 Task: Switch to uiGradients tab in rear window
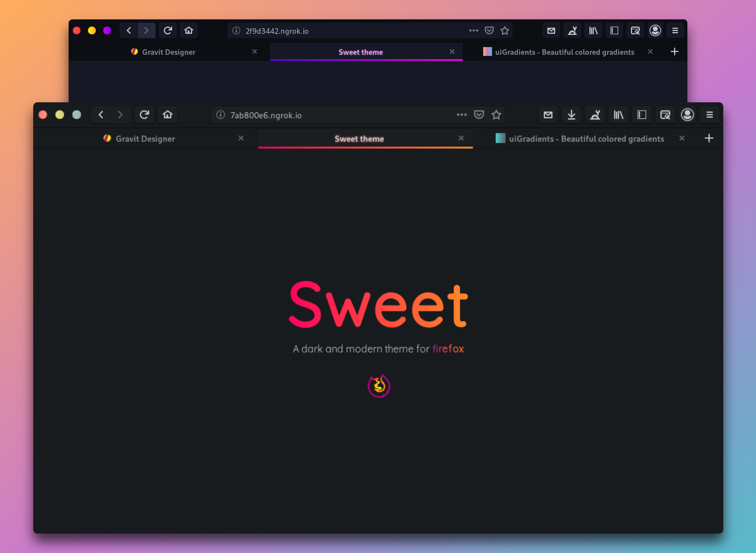[x=565, y=52]
